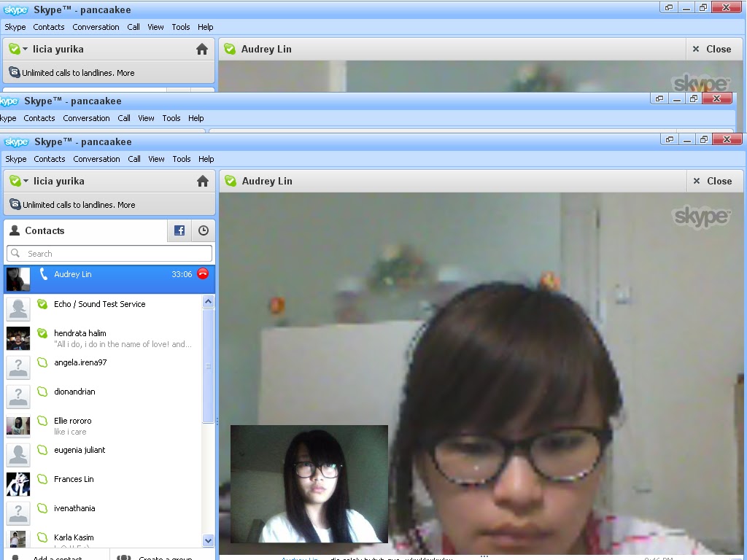Click the contact list scroll up arrow
Image resolution: width=747 pixels, height=560 pixels.
click(x=208, y=301)
